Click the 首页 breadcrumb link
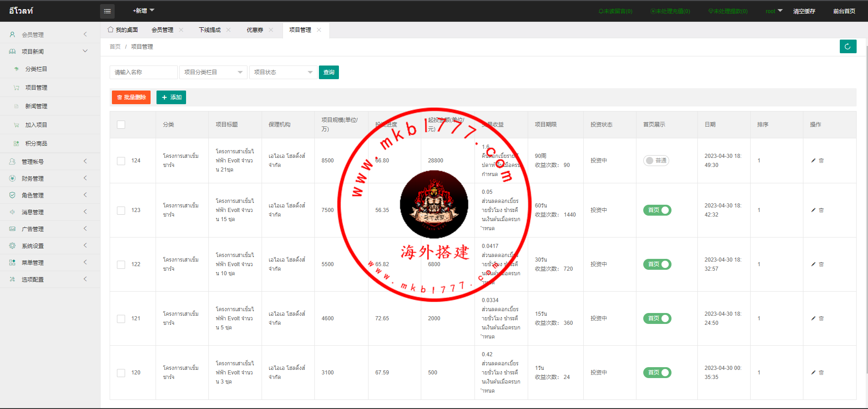868x409 pixels. click(x=115, y=47)
